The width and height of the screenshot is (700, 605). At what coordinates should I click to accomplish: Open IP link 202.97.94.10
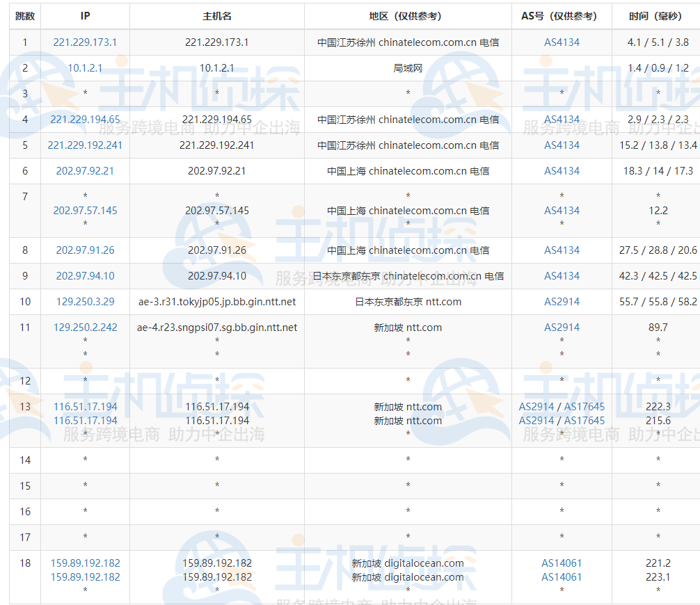[85, 276]
